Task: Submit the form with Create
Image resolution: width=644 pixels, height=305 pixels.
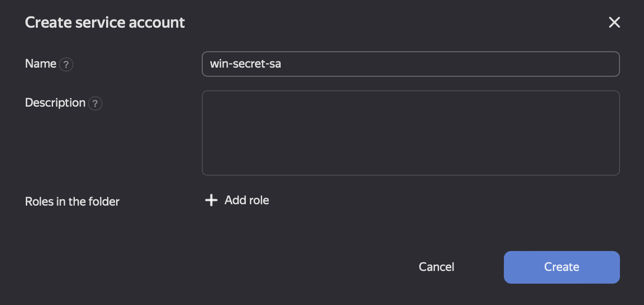Action: tap(561, 267)
